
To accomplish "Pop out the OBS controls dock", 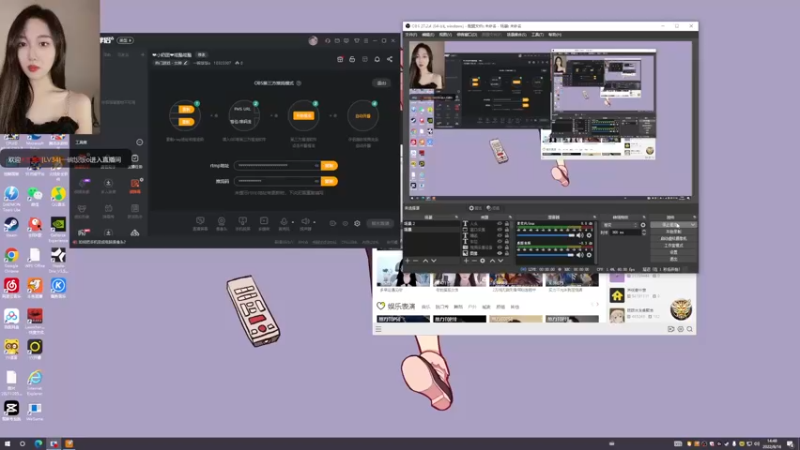I will (694, 217).
